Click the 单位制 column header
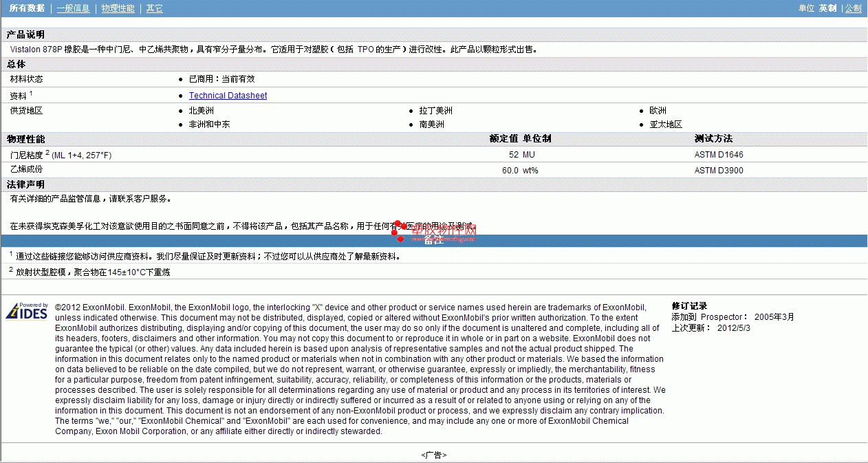The image size is (868, 463). [536, 139]
